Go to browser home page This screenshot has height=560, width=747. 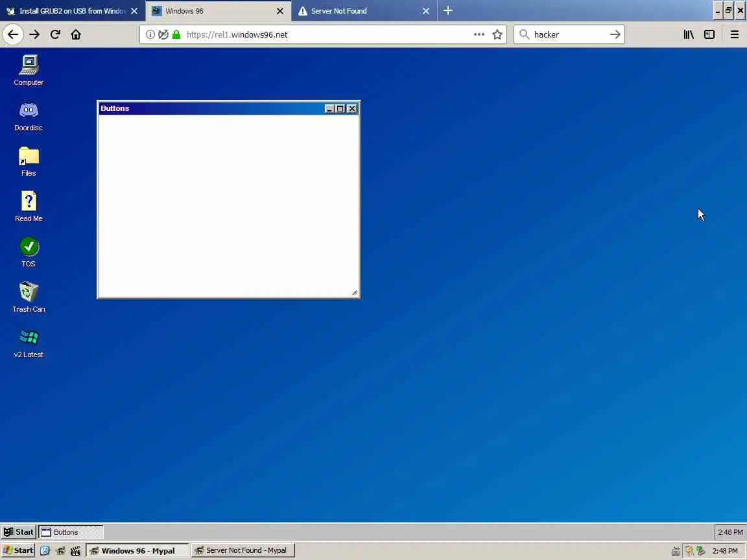[76, 34]
